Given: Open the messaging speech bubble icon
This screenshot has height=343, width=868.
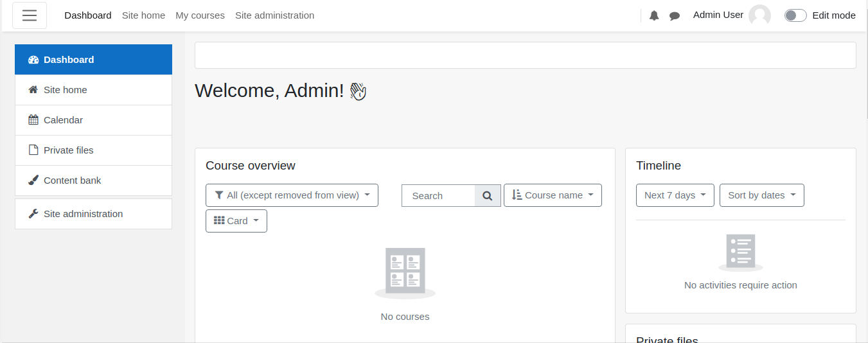Looking at the screenshot, I should [x=675, y=15].
